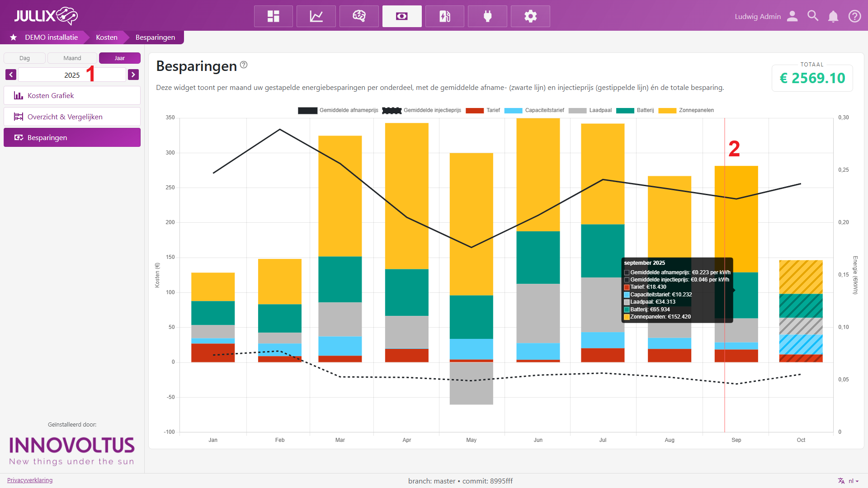The height and width of the screenshot is (488, 868).
Task: Toggle Gemiddelde afnameprijs legend item
Action: (348, 110)
